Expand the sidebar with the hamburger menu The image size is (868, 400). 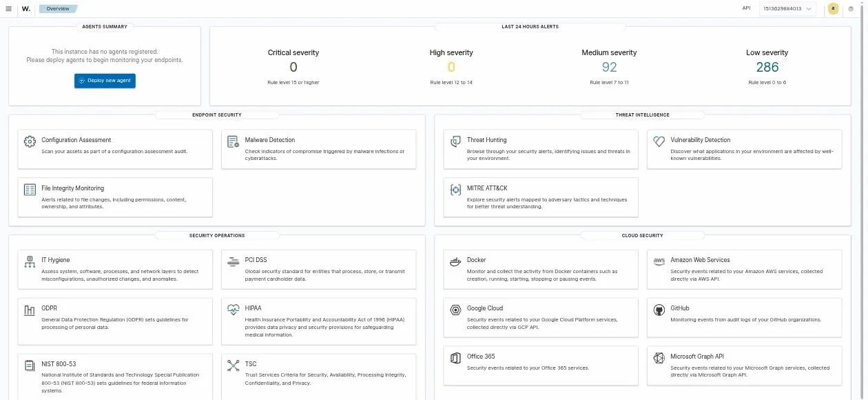[x=9, y=8]
